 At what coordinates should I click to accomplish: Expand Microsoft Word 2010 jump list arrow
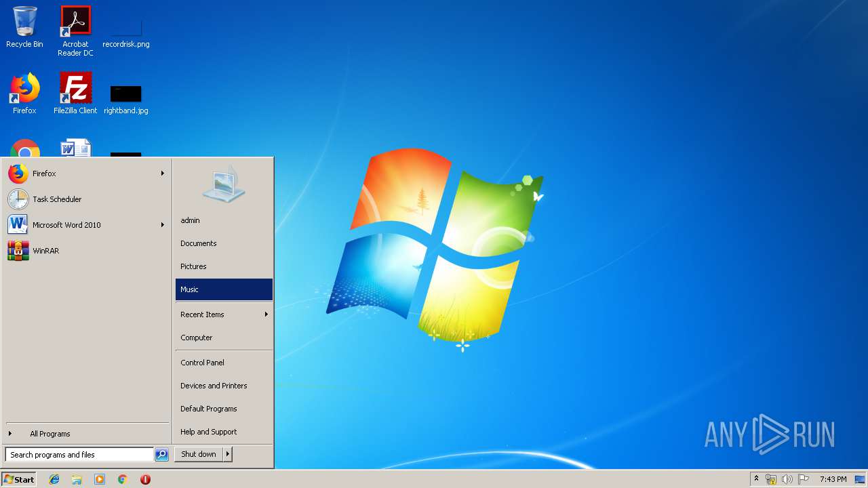(x=163, y=225)
